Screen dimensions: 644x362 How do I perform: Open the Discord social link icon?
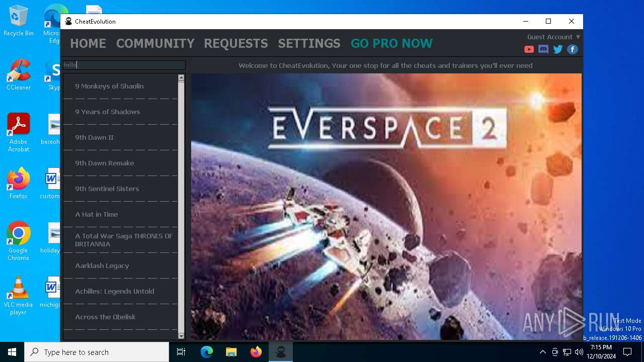[543, 49]
